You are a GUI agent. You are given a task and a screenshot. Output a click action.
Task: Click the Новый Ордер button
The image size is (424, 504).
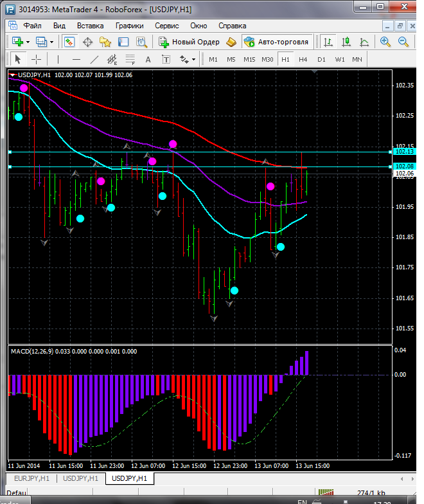190,42
